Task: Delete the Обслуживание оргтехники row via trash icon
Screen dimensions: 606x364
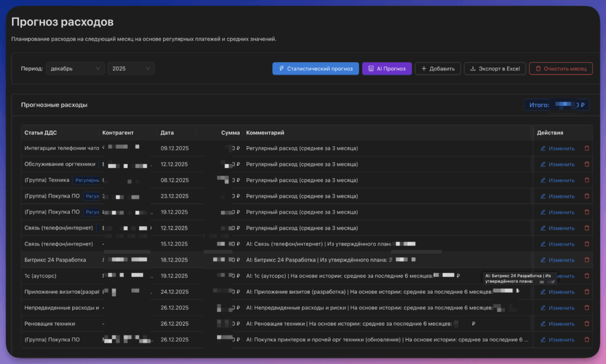Action: (586, 164)
